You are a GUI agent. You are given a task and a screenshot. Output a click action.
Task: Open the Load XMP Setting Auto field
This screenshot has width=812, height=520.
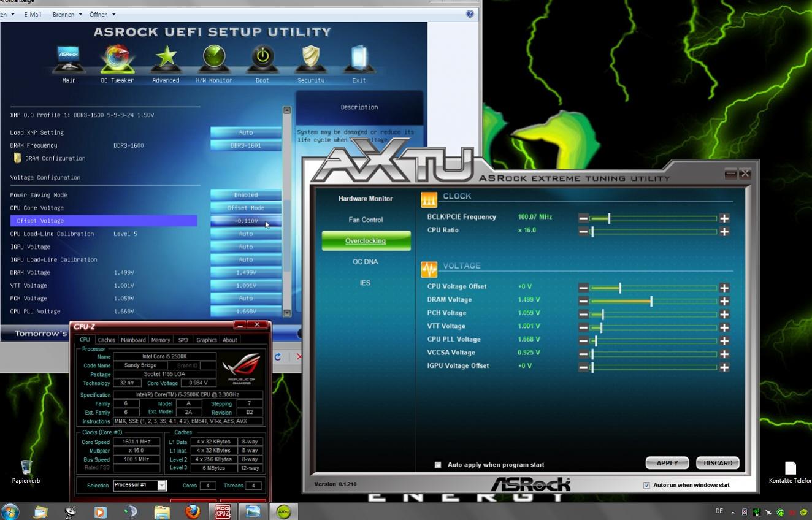coord(246,132)
